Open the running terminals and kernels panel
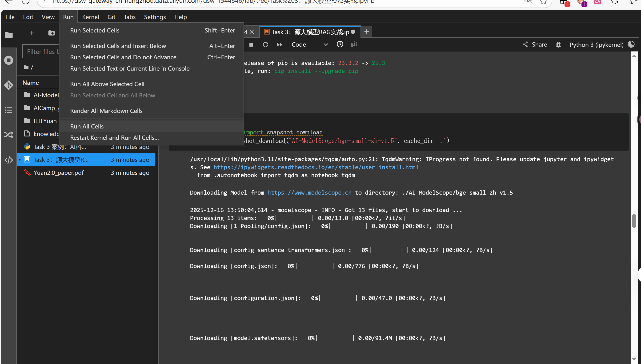Image resolution: width=641 pixels, height=364 pixels. pos(8,60)
